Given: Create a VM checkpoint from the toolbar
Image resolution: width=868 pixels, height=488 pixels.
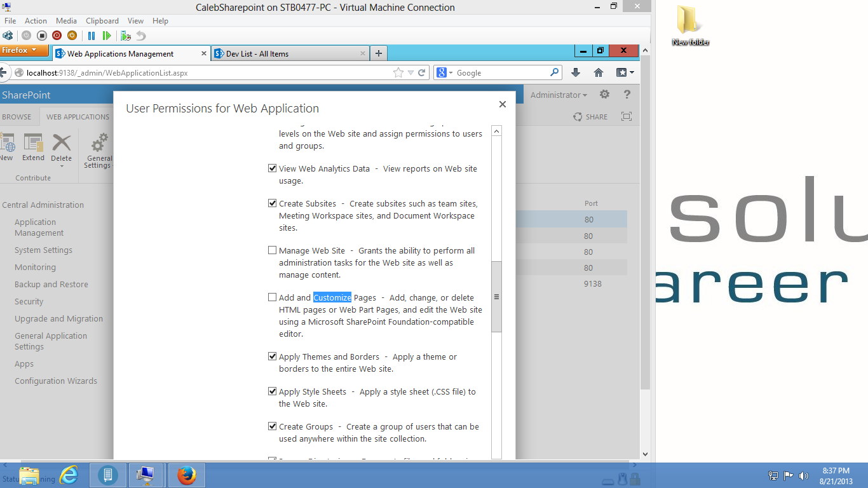Looking at the screenshot, I should (x=126, y=36).
